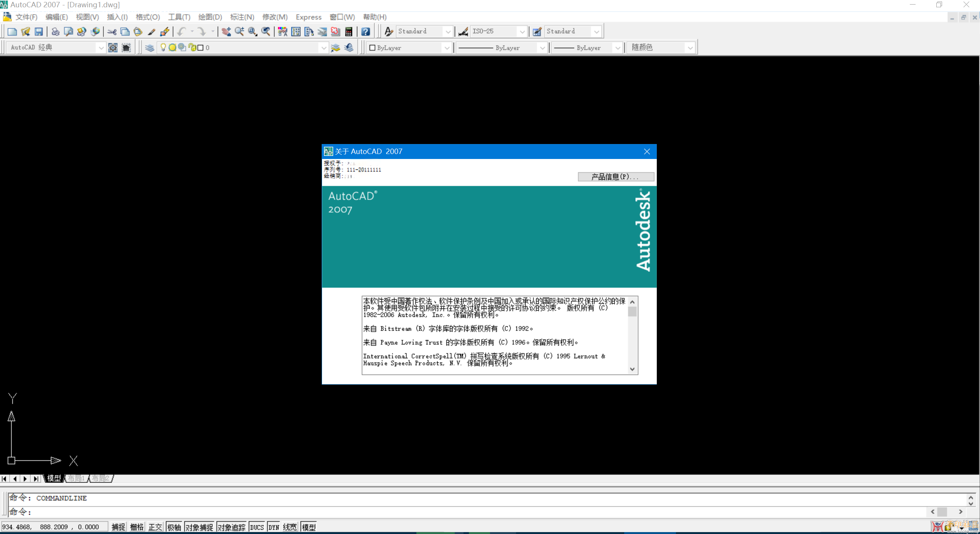Open the 编辑(E) menu
Screen dimensions: 980x534
56,17
